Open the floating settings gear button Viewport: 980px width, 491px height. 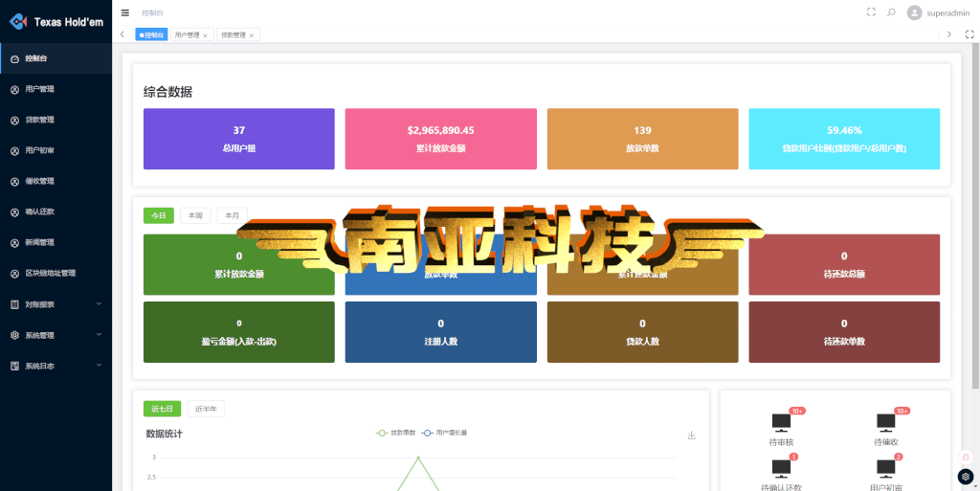[x=966, y=477]
